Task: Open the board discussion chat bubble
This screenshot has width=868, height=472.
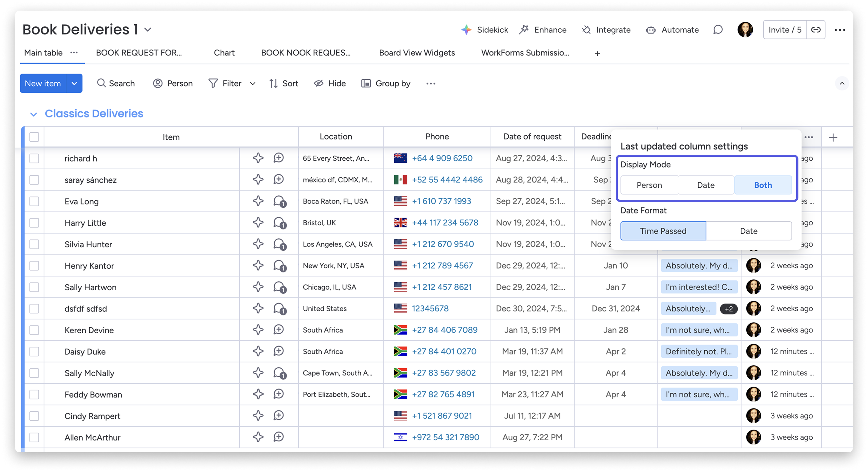Action: point(718,30)
